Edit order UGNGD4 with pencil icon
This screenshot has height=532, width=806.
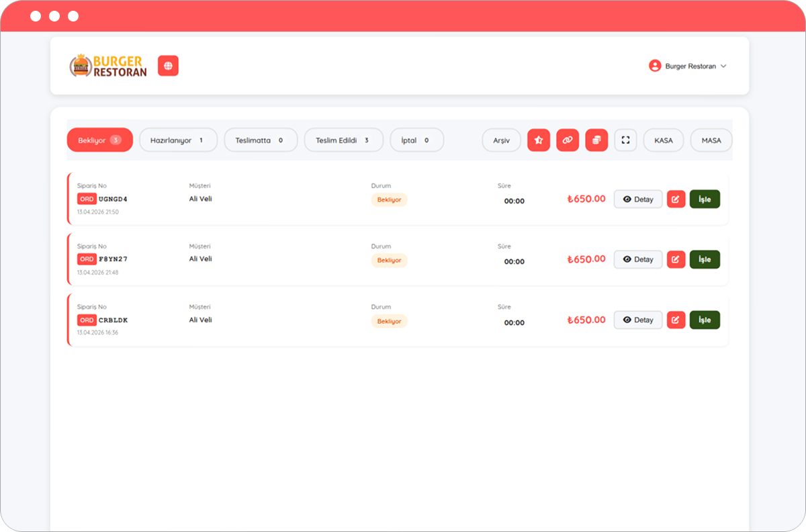[x=676, y=199]
